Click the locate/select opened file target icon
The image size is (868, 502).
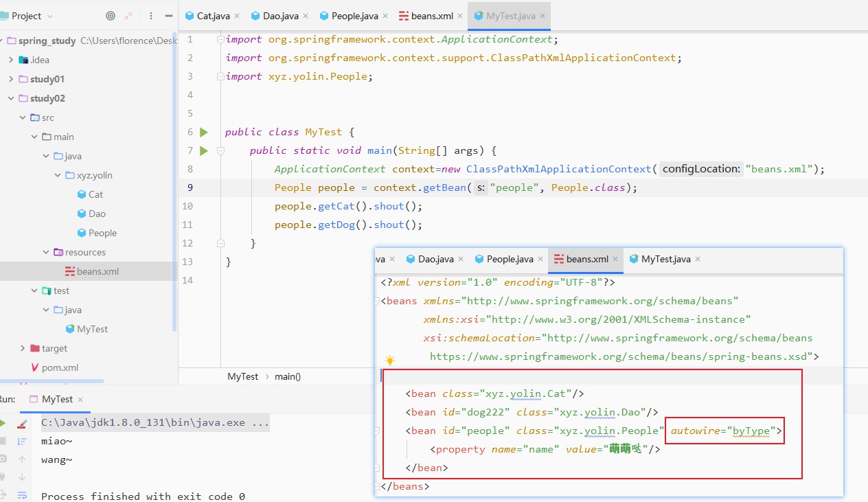tap(111, 16)
